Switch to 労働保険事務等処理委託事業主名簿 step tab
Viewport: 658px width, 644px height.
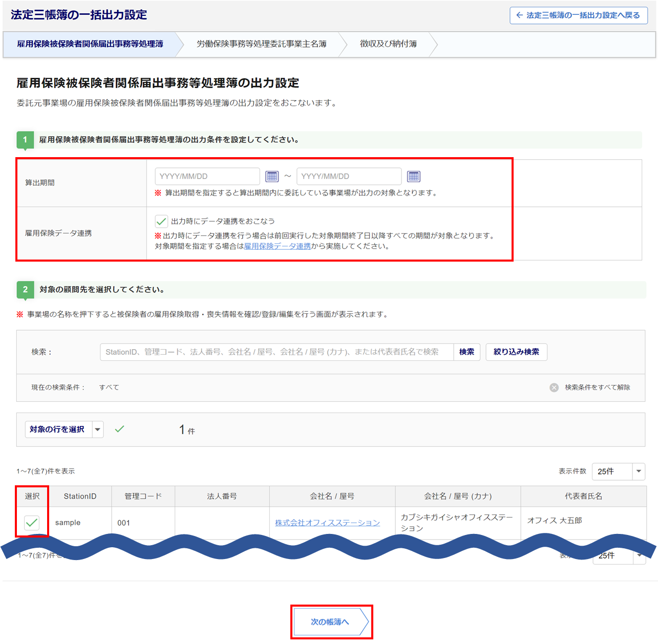262,44
